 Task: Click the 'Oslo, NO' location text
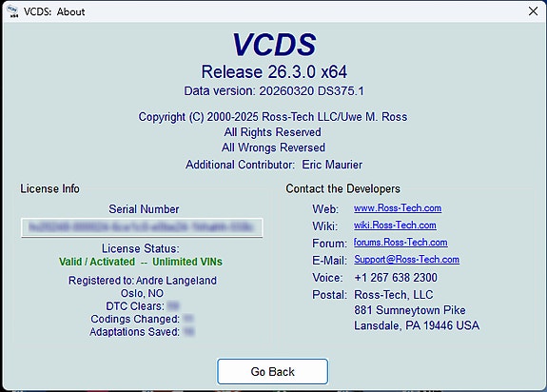click(142, 293)
